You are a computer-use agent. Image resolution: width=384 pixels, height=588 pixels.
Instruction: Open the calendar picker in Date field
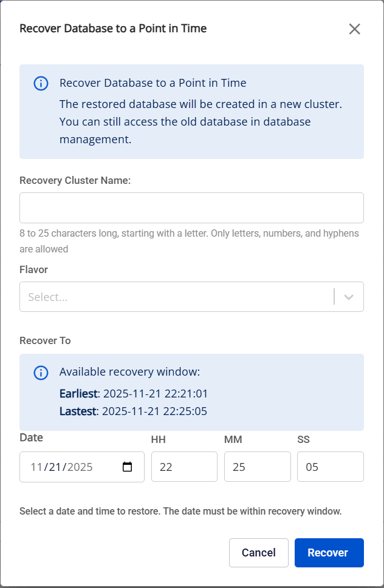click(127, 467)
